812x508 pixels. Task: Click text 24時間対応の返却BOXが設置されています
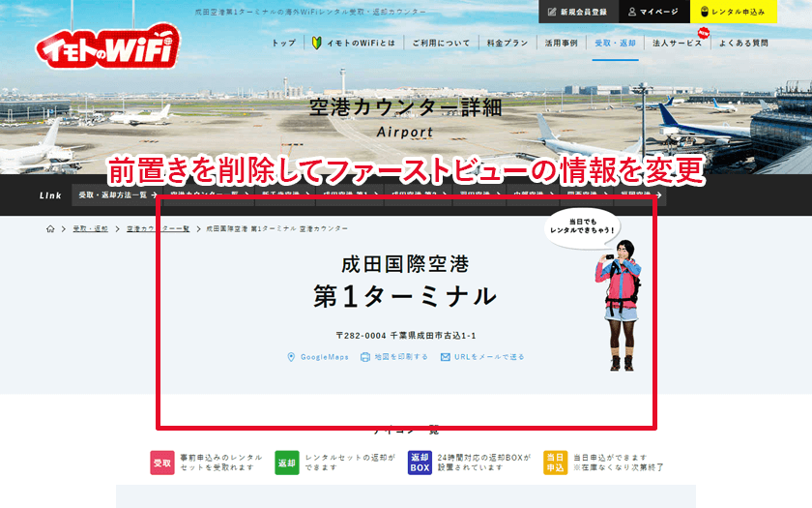(x=484, y=463)
